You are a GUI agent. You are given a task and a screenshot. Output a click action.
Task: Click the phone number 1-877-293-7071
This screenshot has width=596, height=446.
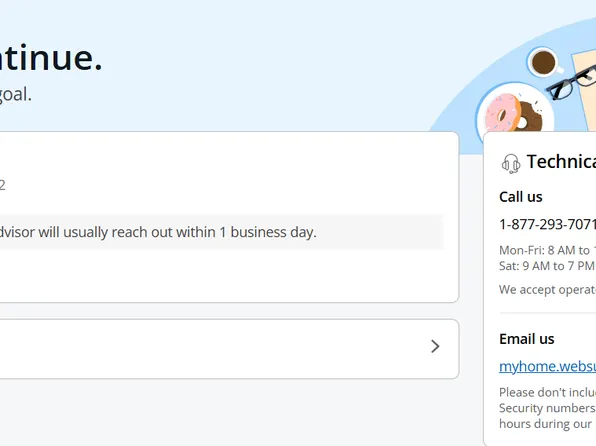click(x=547, y=224)
